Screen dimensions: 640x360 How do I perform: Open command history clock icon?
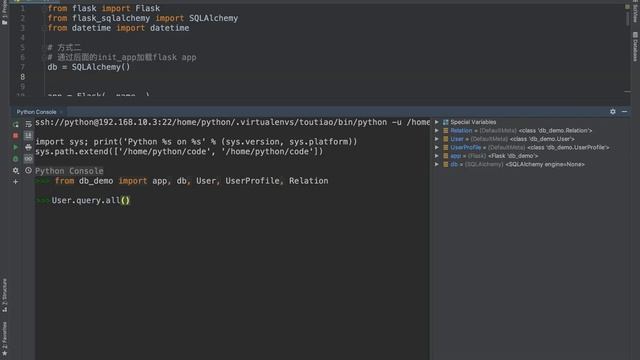pyautogui.click(x=28, y=170)
